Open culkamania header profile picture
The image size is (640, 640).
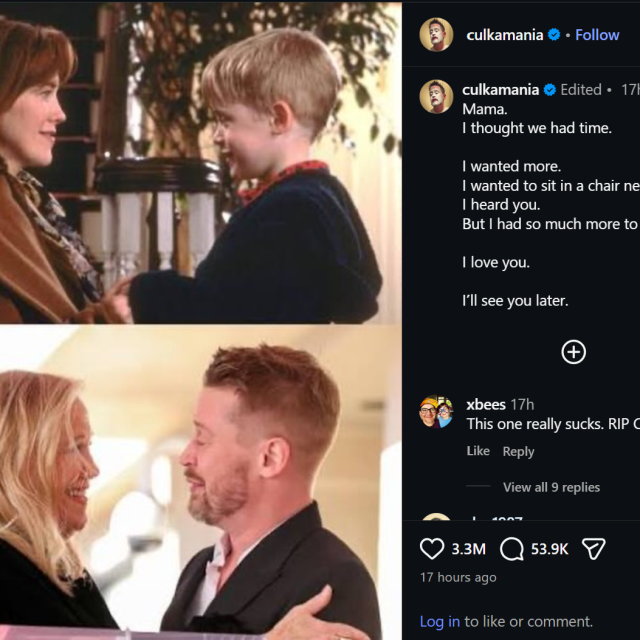coord(436,35)
